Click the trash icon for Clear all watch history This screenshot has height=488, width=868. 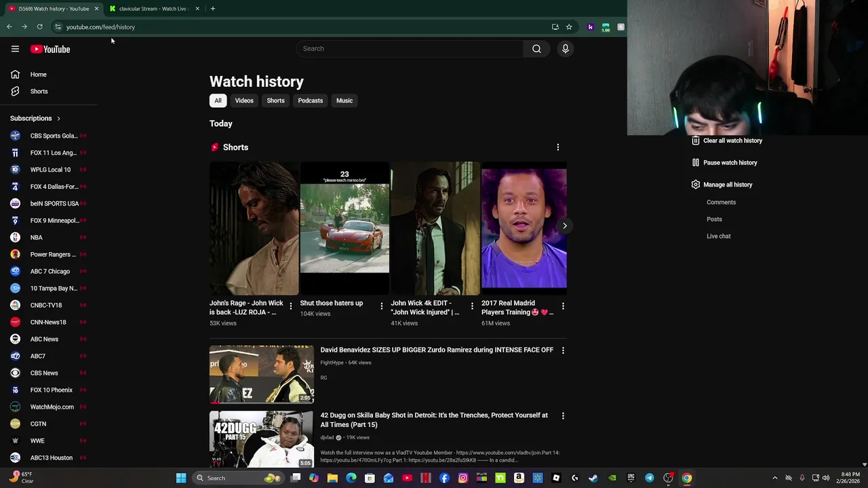point(695,140)
